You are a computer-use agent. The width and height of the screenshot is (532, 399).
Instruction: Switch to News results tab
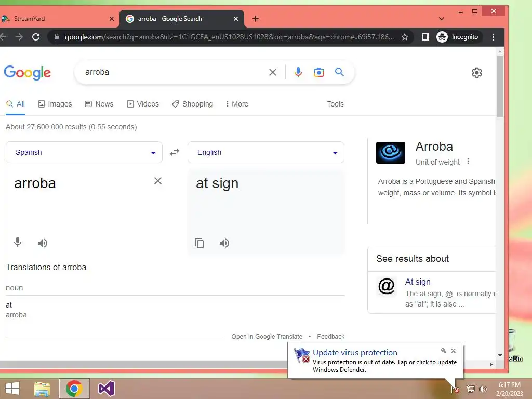coord(99,104)
